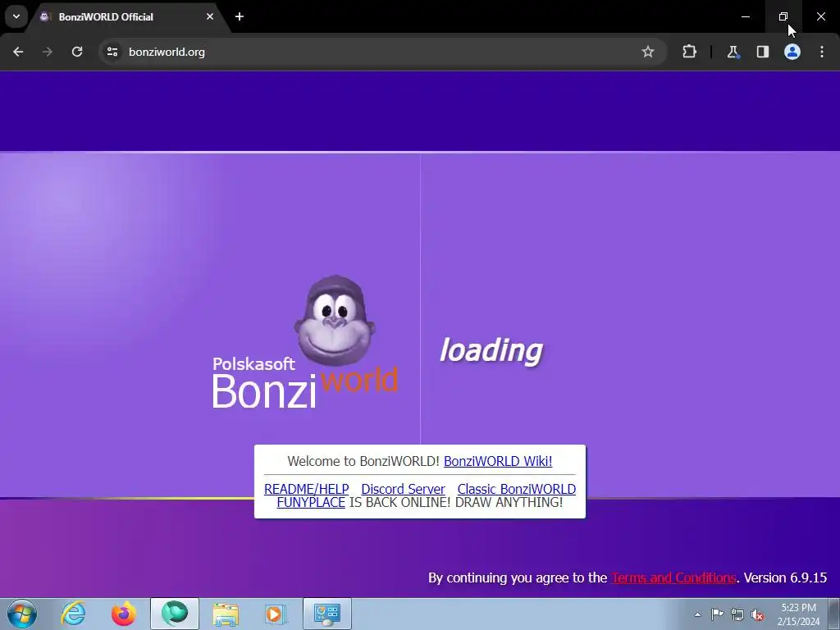Click the network tray icon
Screen dimensions: 840x630
737,614
